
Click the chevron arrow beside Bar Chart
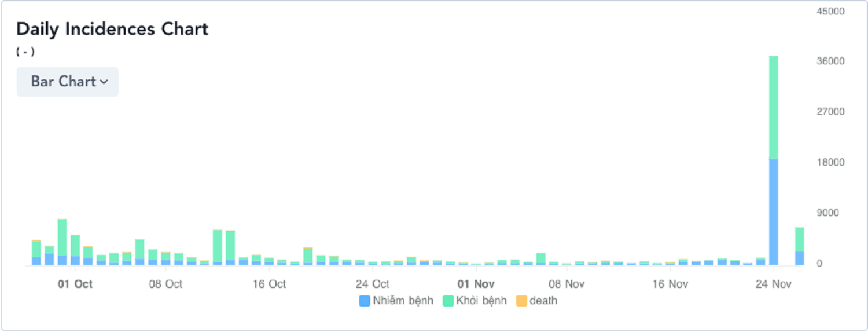click(104, 82)
